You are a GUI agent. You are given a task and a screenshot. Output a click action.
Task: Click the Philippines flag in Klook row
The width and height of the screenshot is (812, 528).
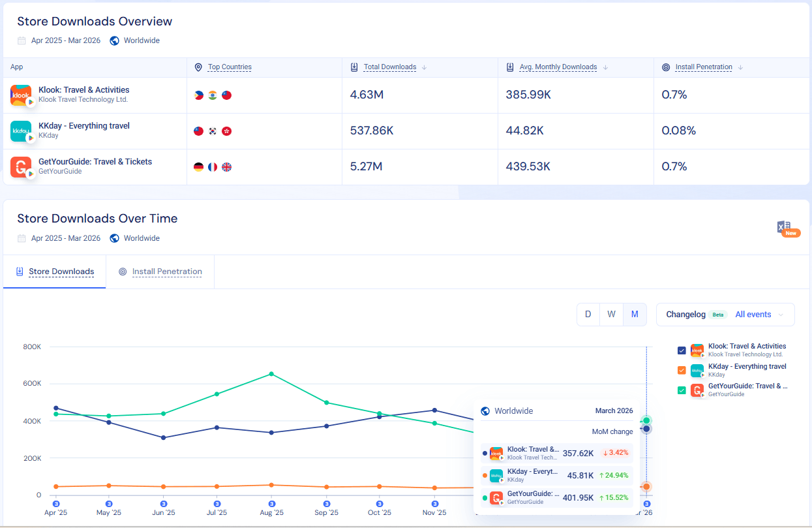(199, 95)
